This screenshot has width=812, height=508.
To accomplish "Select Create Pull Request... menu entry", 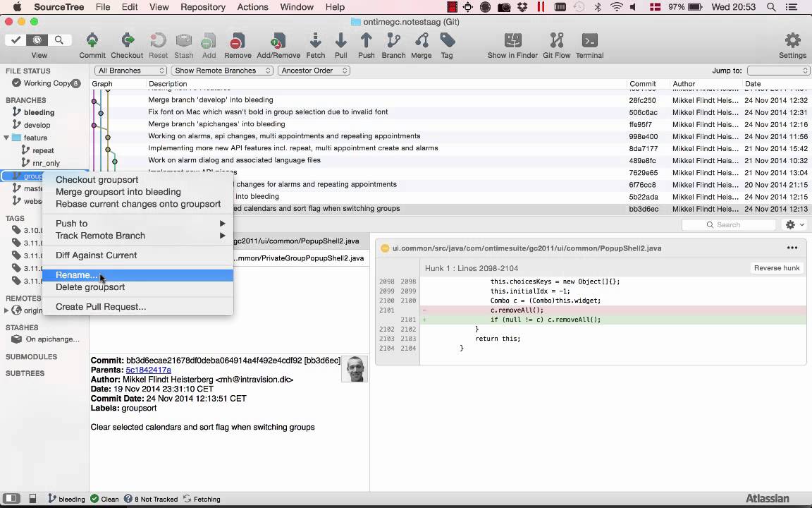I will [x=137, y=307].
